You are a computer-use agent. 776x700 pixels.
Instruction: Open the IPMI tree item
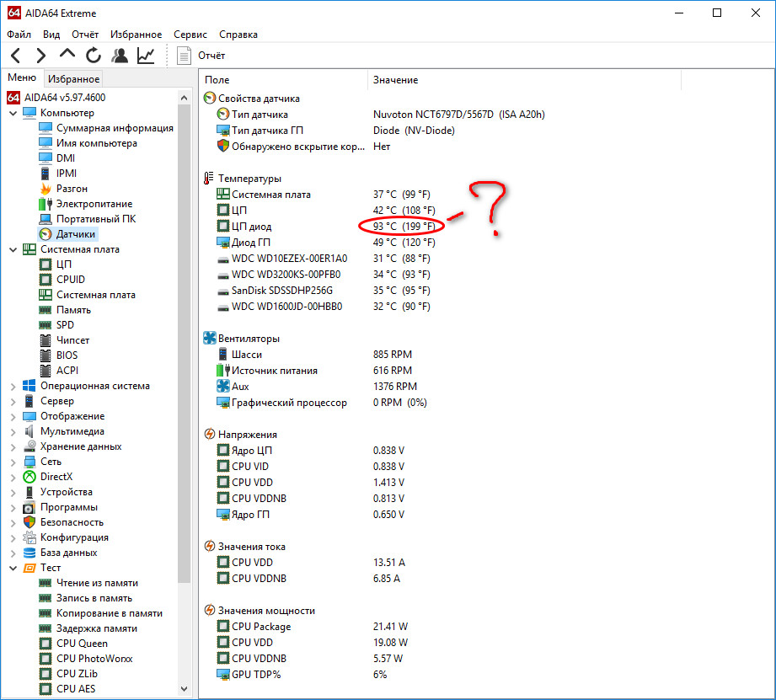tap(67, 174)
